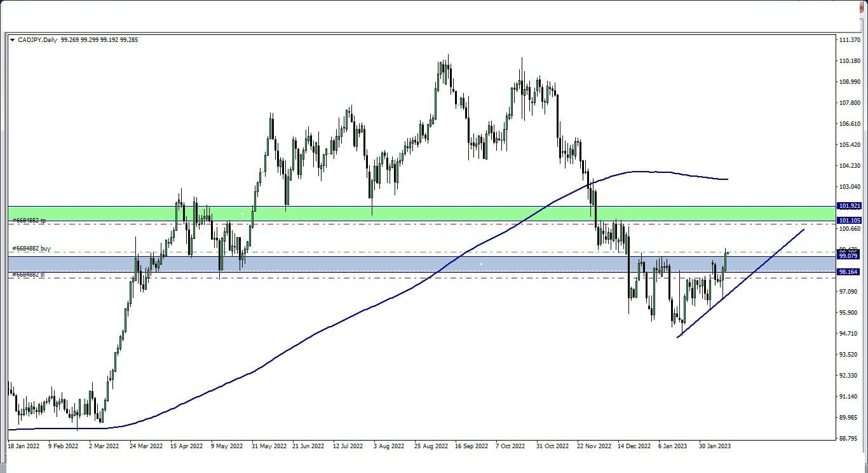Click the 2 Mar 2022 date label
The width and height of the screenshot is (868, 473).
104,446
